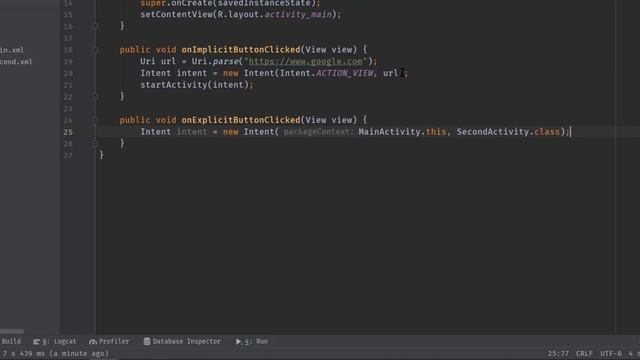Click 'onExplicitButtonClicked' method name

241,120
